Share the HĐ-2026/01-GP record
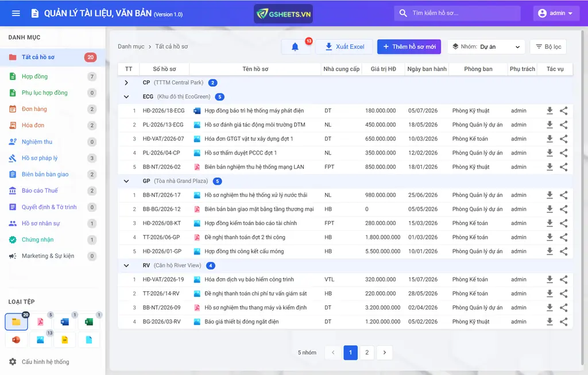 coord(563,252)
